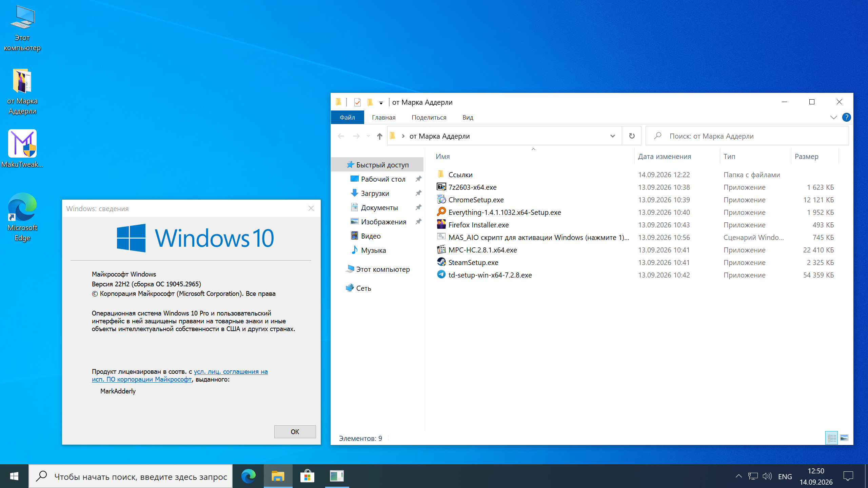Select the Everything setup file icon

click(441, 212)
